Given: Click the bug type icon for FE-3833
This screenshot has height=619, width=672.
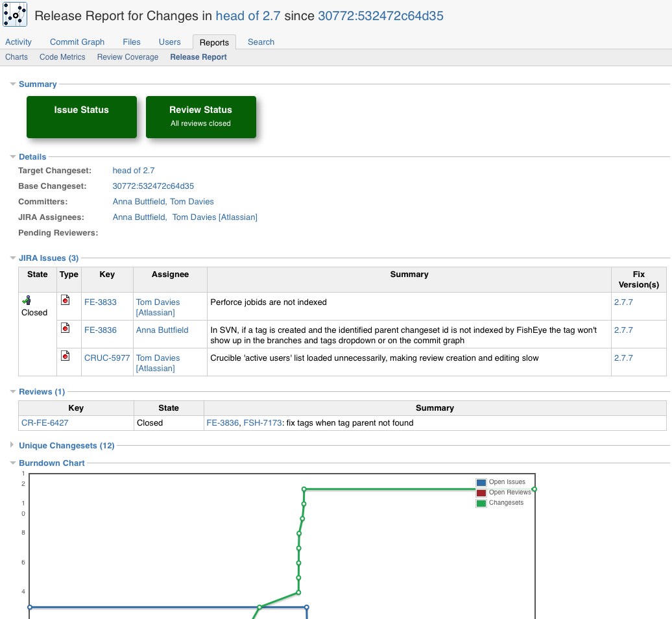Looking at the screenshot, I should (65, 300).
